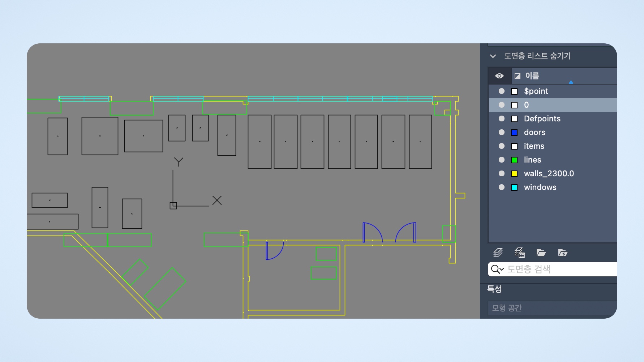Toggle visibility dot of layer 0
Screen dimensions: 644x362
tap(502, 105)
